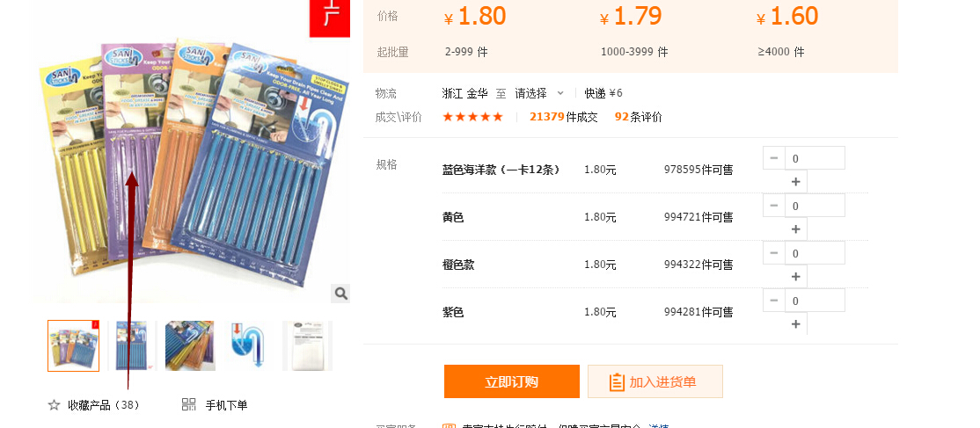Screen dimensions: 980x428
Task: Click 加入进货单 add to cart button
Action: point(655,381)
